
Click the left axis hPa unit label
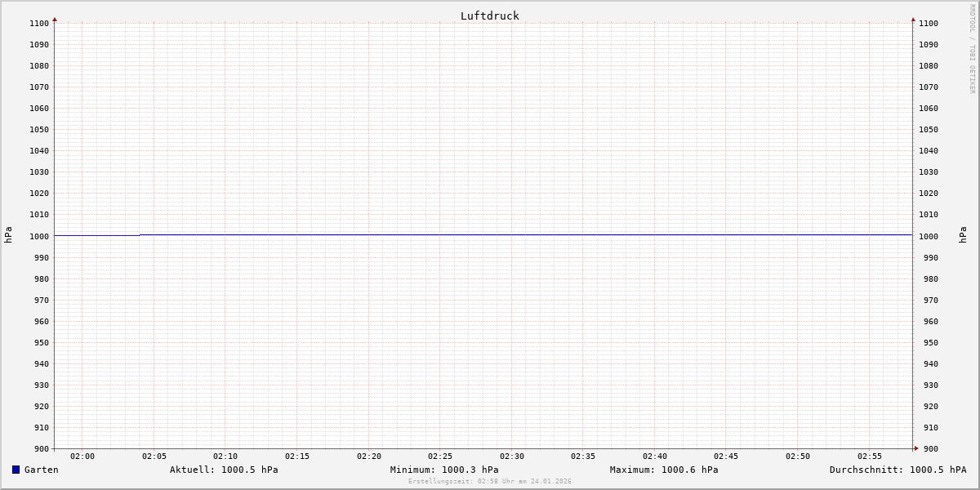click(8, 235)
